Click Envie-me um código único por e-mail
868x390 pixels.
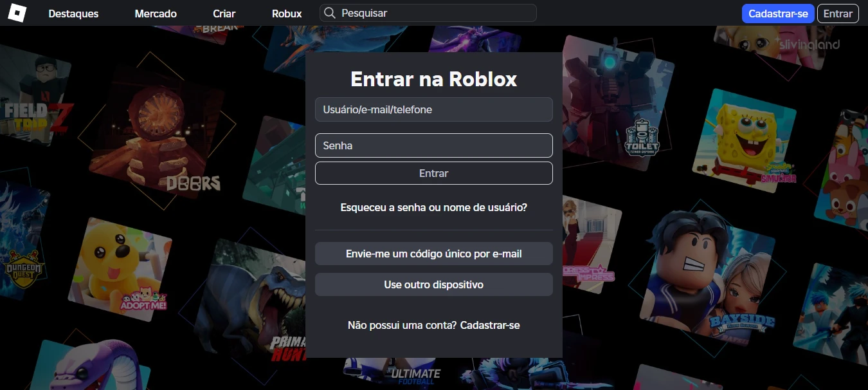click(x=433, y=254)
